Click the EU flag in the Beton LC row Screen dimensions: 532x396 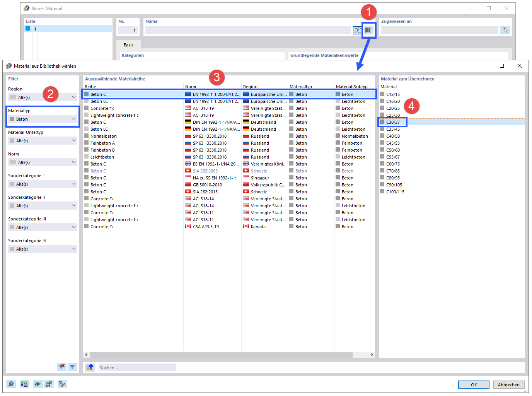(x=188, y=101)
